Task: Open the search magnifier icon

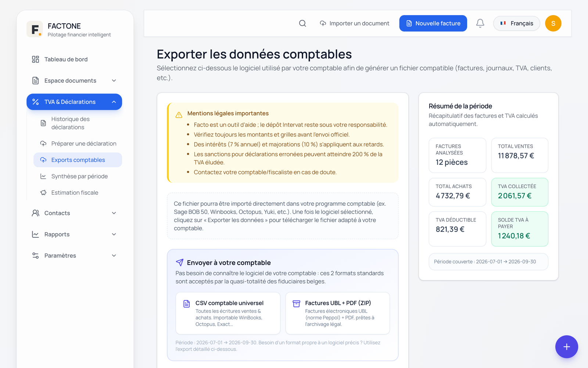Action: pos(302,23)
